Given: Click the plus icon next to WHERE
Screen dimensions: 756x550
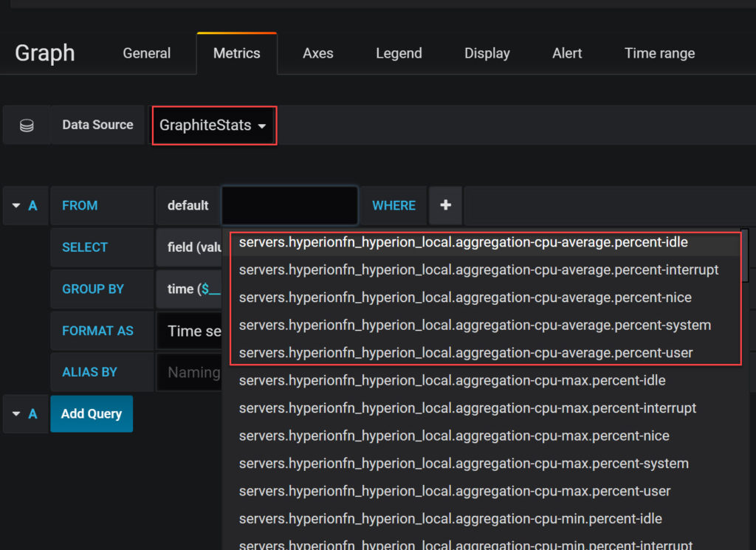Looking at the screenshot, I should click(x=445, y=205).
